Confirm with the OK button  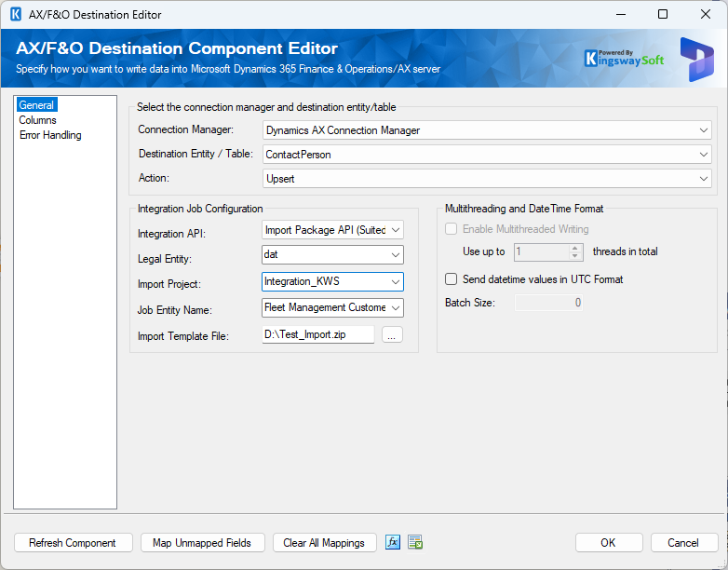(609, 543)
